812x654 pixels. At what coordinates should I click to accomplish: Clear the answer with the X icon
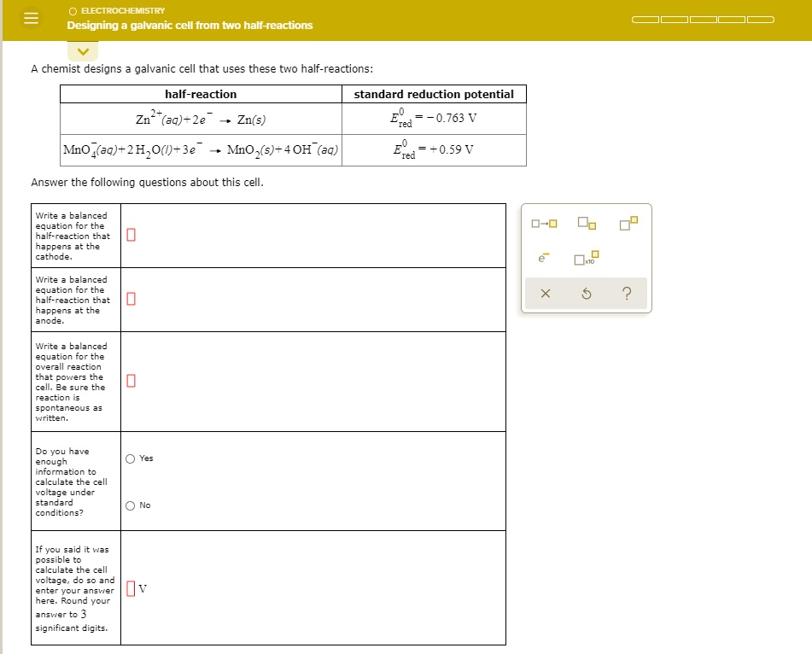click(x=546, y=293)
